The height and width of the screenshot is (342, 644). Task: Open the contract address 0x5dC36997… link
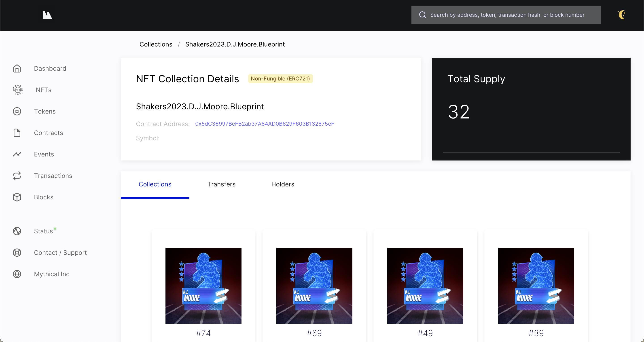click(x=265, y=124)
